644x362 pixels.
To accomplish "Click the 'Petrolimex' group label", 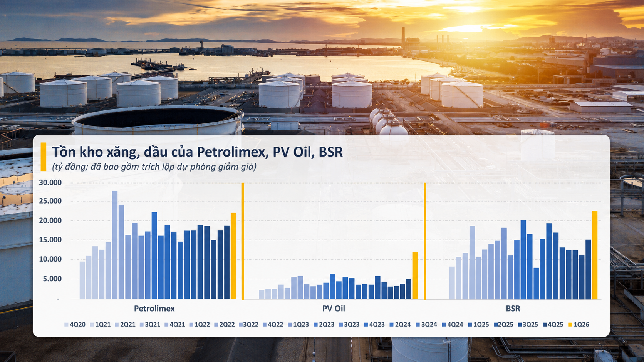I will tap(154, 309).
